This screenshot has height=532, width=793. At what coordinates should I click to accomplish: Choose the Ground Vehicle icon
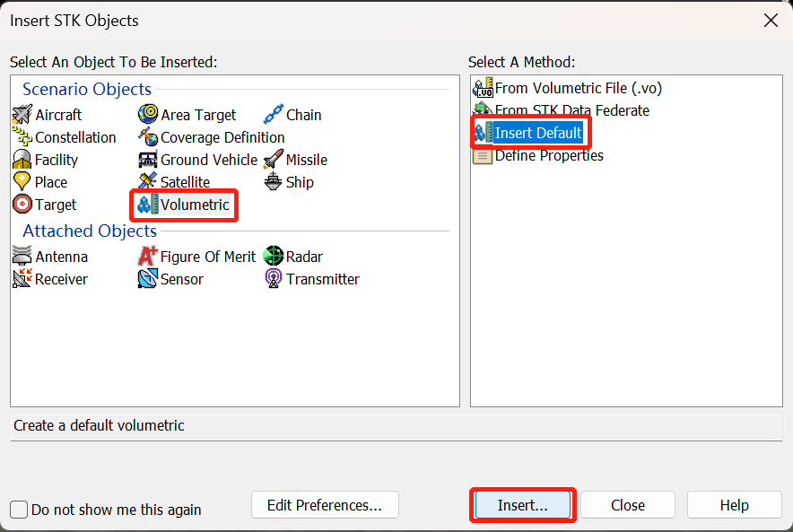pyautogui.click(x=148, y=160)
